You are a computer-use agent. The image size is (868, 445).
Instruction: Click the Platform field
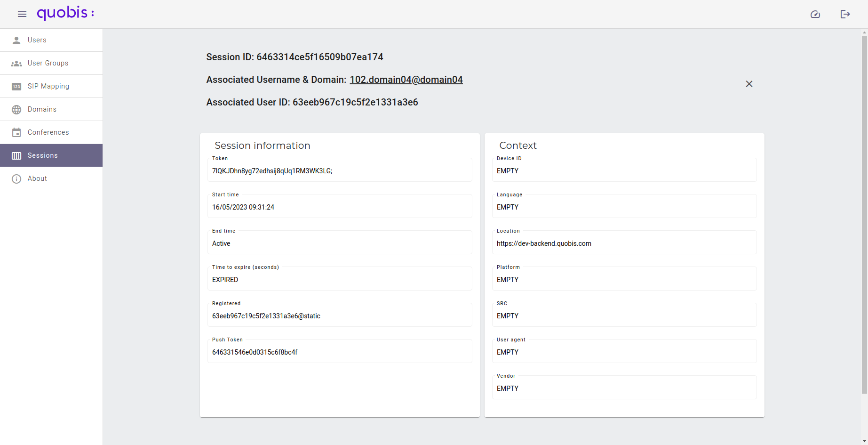point(624,279)
